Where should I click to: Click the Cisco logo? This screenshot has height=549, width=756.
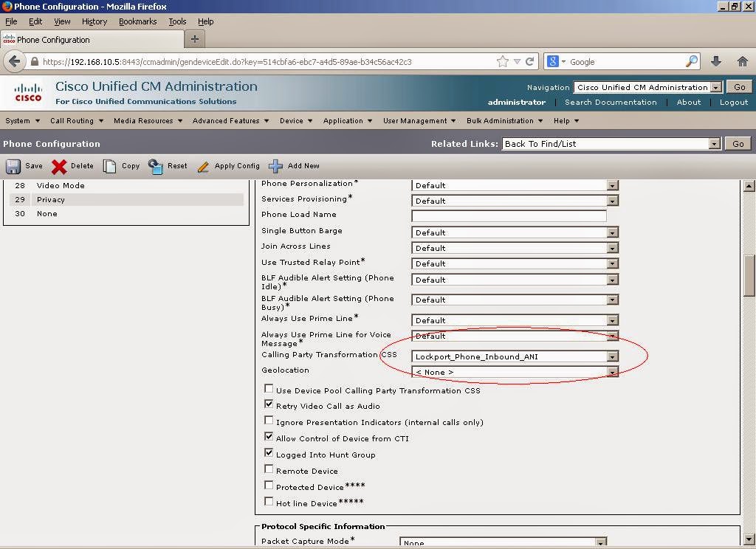click(x=28, y=92)
